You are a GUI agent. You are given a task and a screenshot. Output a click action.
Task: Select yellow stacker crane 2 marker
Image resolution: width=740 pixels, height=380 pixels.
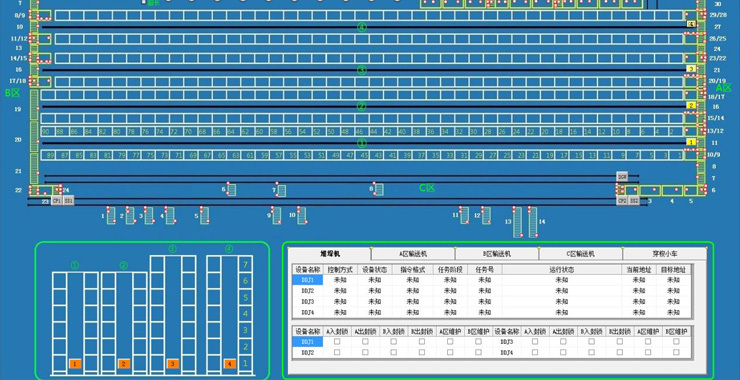[x=691, y=105]
